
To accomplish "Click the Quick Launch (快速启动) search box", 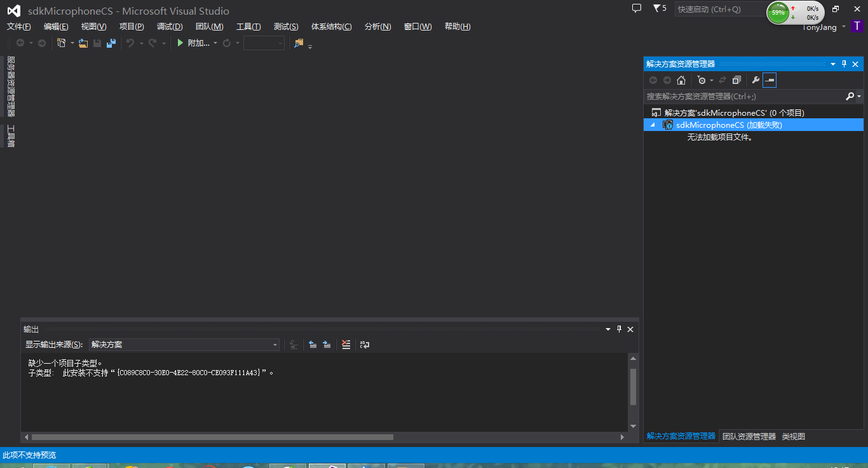I will (721, 10).
